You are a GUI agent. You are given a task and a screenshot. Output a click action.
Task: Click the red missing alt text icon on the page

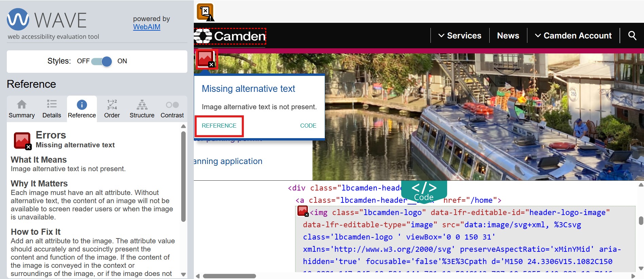click(206, 59)
